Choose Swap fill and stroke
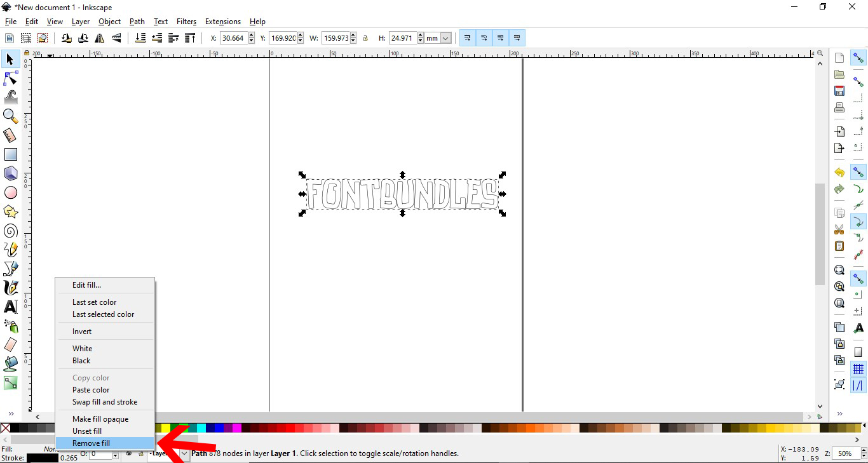The height and width of the screenshot is (463, 868). [x=105, y=402]
